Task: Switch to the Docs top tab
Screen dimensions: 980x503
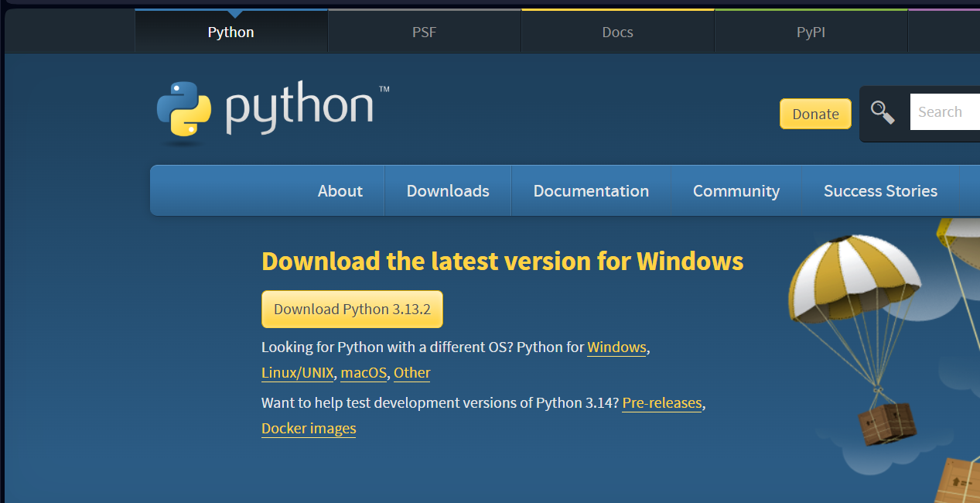Action: tap(618, 32)
